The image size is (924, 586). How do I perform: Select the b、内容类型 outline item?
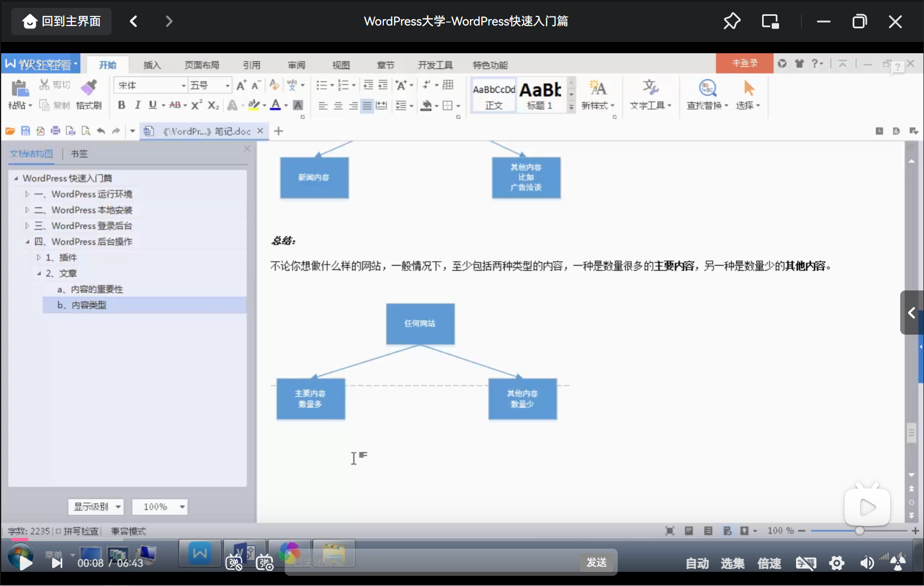click(x=145, y=305)
